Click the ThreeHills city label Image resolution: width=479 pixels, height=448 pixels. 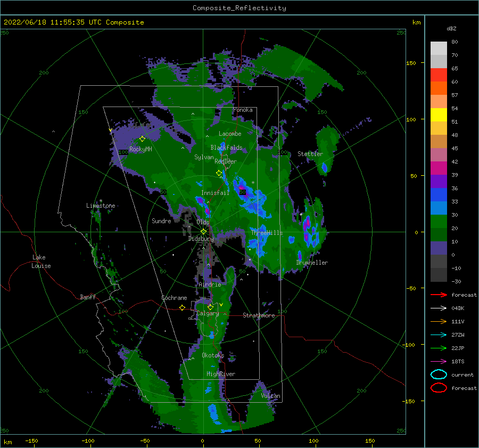[x=267, y=233]
